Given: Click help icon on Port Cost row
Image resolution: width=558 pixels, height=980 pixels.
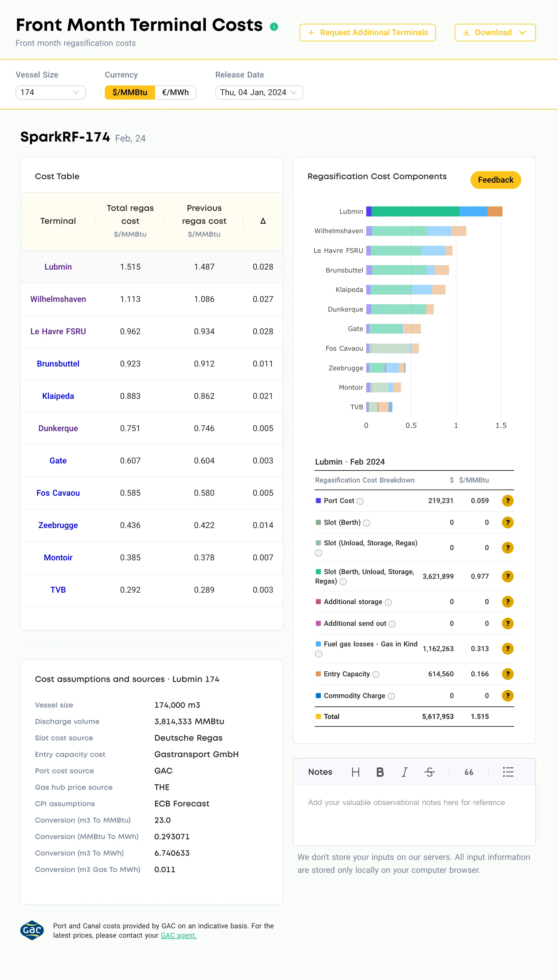Looking at the screenshot, I should pyautogui.click(x=507, y=501).
